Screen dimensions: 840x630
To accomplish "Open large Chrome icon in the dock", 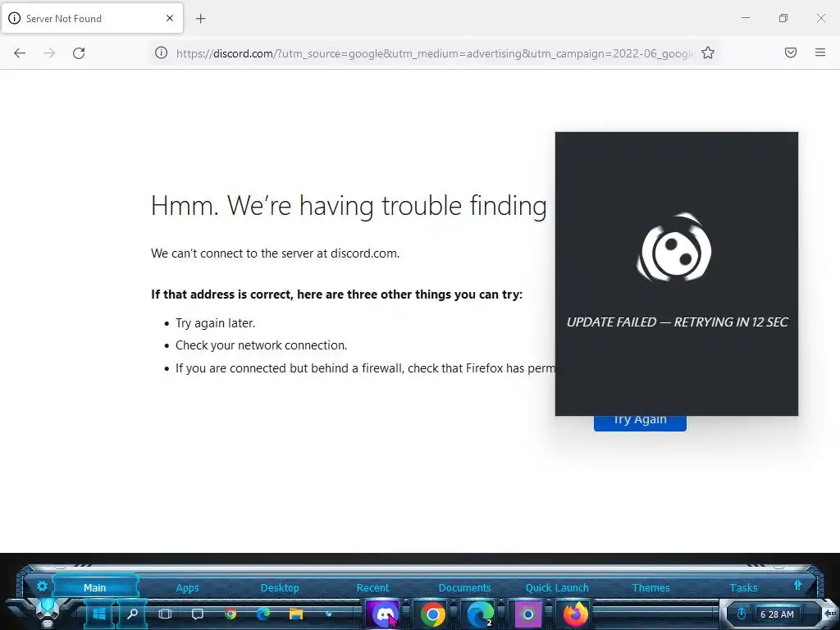I will coord(432,614).
